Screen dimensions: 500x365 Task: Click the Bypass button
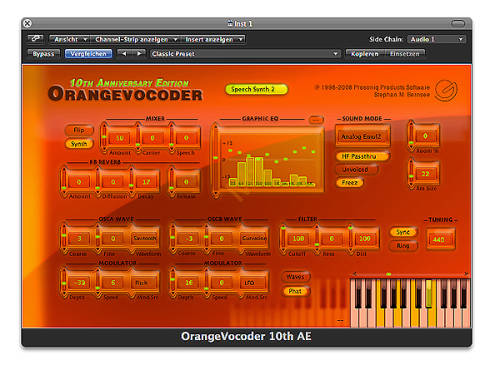tap(44, 54)
